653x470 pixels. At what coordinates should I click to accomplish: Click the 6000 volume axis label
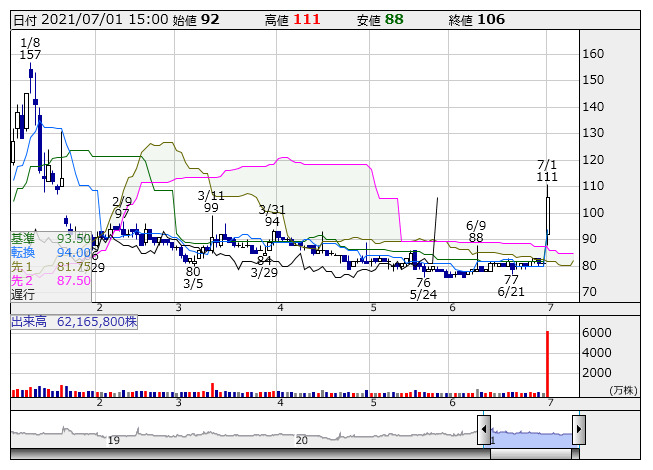tap(597, 333)
